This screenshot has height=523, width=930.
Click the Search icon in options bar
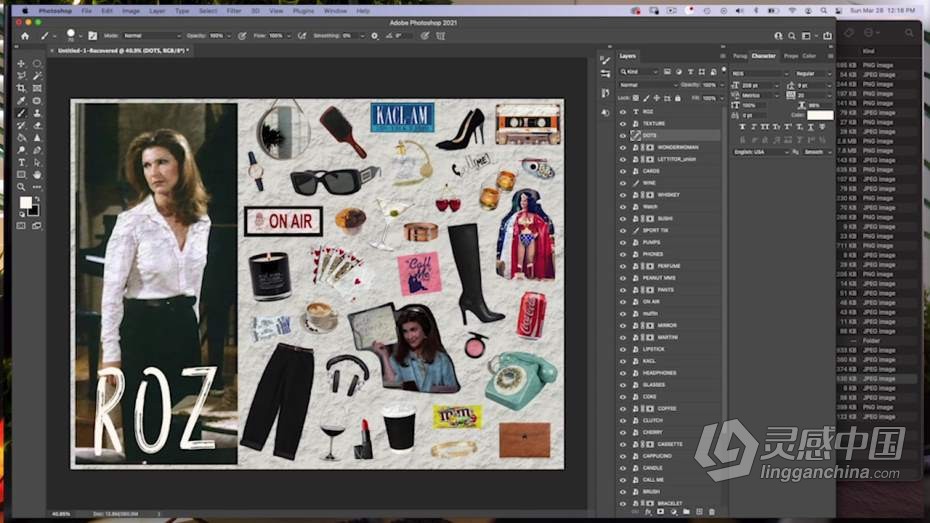coord(792,36)
